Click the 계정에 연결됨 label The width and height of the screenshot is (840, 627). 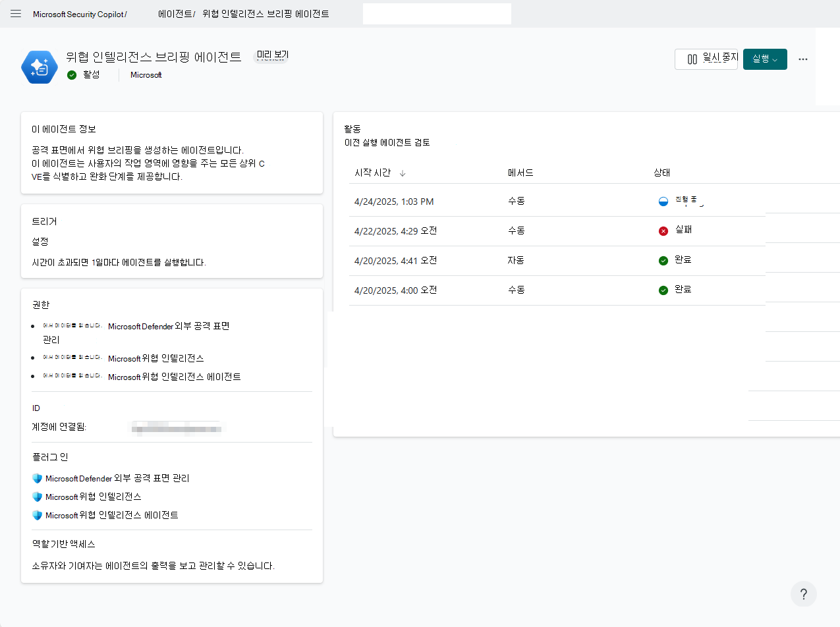pos(59,427)
